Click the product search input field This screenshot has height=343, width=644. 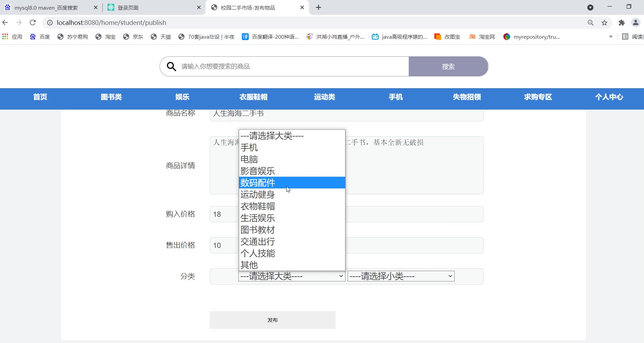point(294,66)
